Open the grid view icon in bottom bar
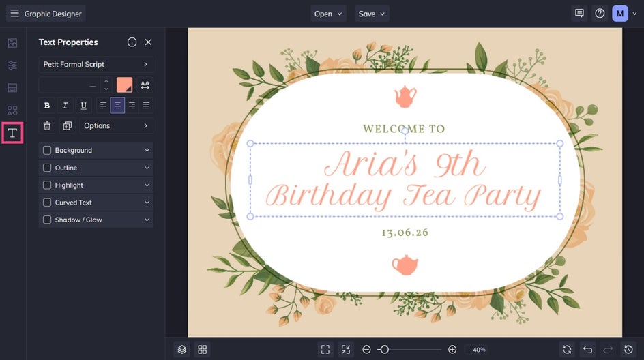The height and width of the screenshot is (360, 644). tap(202, 349)
